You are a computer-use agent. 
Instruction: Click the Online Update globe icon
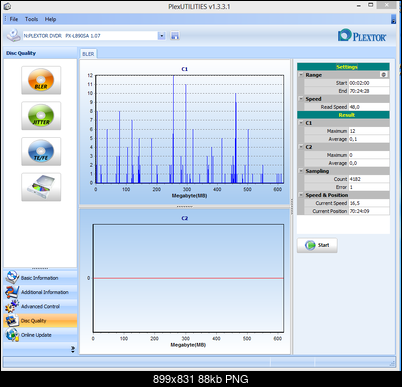(x=12, y=335)
